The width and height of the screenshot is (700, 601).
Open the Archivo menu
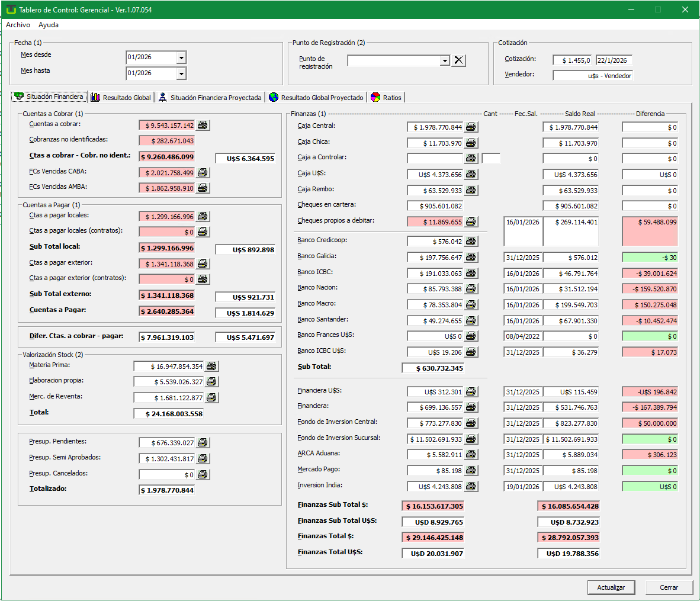click(x=18, y=25)
